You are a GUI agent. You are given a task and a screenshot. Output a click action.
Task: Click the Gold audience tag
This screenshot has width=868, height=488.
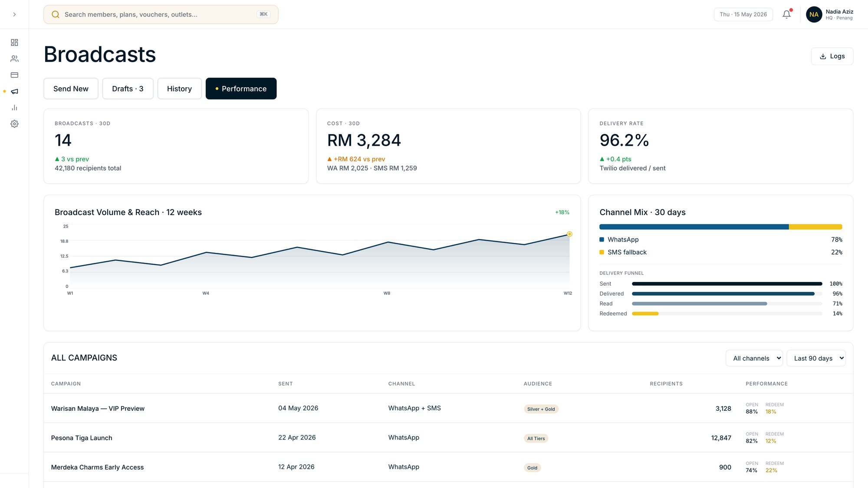click(x=532, y=468)
